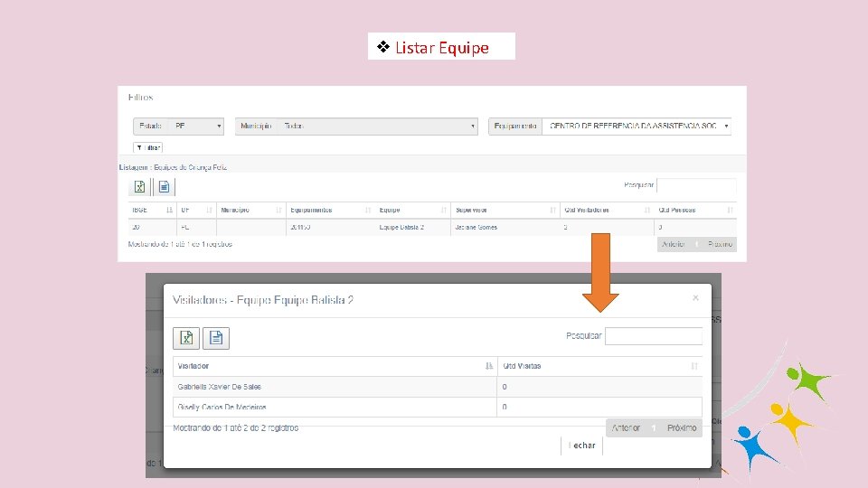Click the 20150 Equipamentos cell

point(330,228)
